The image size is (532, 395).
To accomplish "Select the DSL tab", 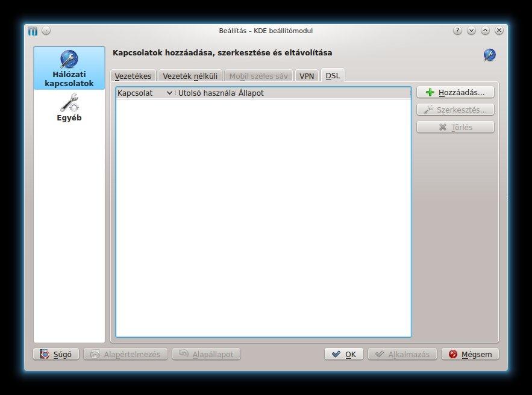I will 333,75.
